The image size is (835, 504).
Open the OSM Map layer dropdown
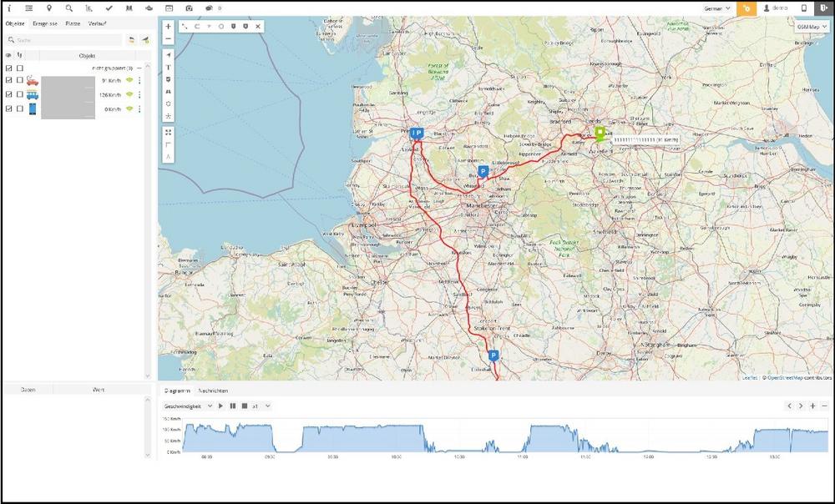[x=812, y=26]
